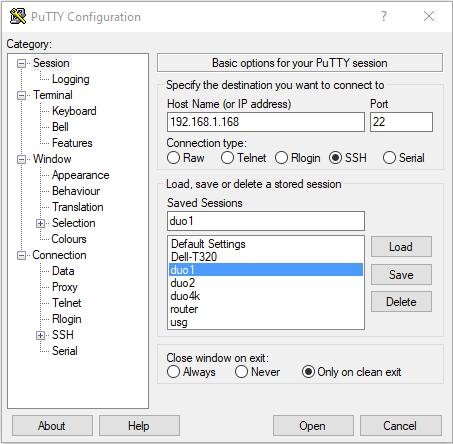The height and width of the screenshot is (444, 453).
Task: Collapse the Window tree node
Action: click(21, 159)
